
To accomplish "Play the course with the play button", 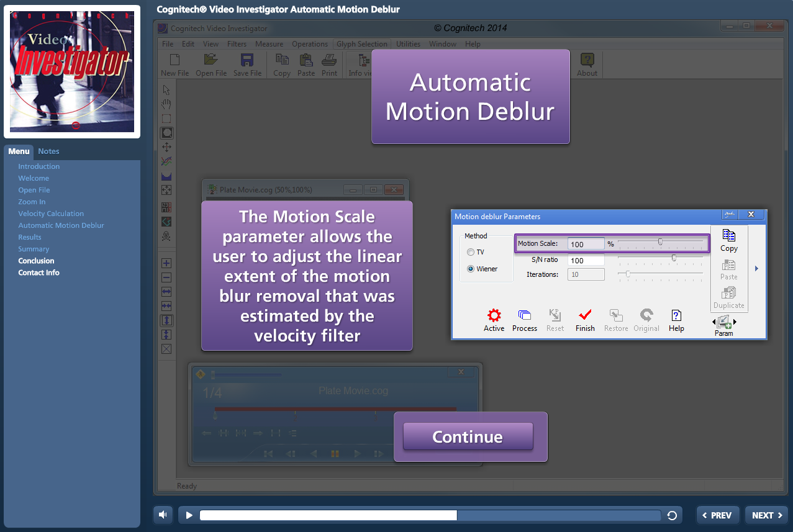I will pyautogui.click(x=189, y=515).
